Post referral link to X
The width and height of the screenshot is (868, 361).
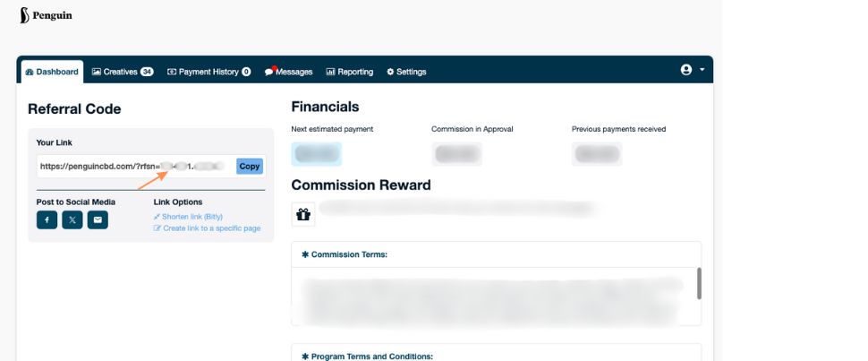(72, 219)
